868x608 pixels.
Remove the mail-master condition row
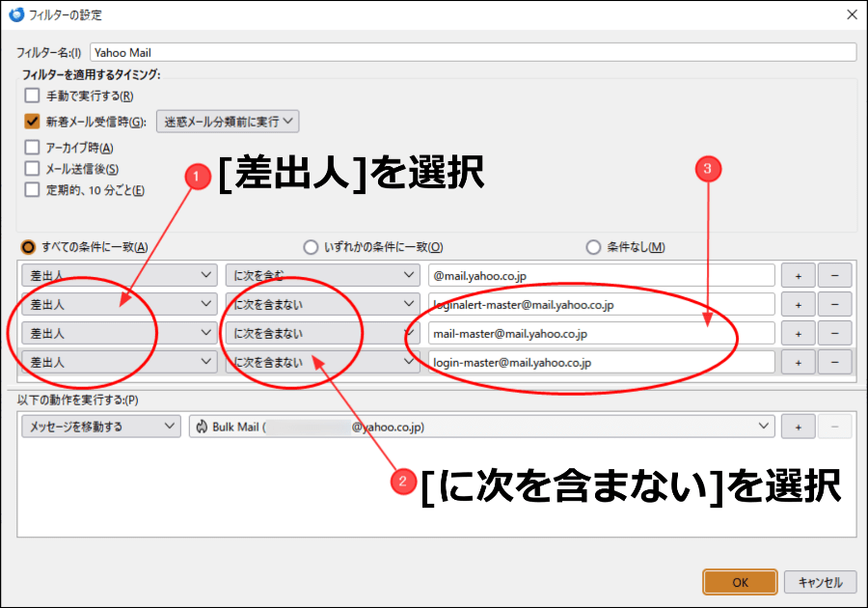tap(835, 333)
